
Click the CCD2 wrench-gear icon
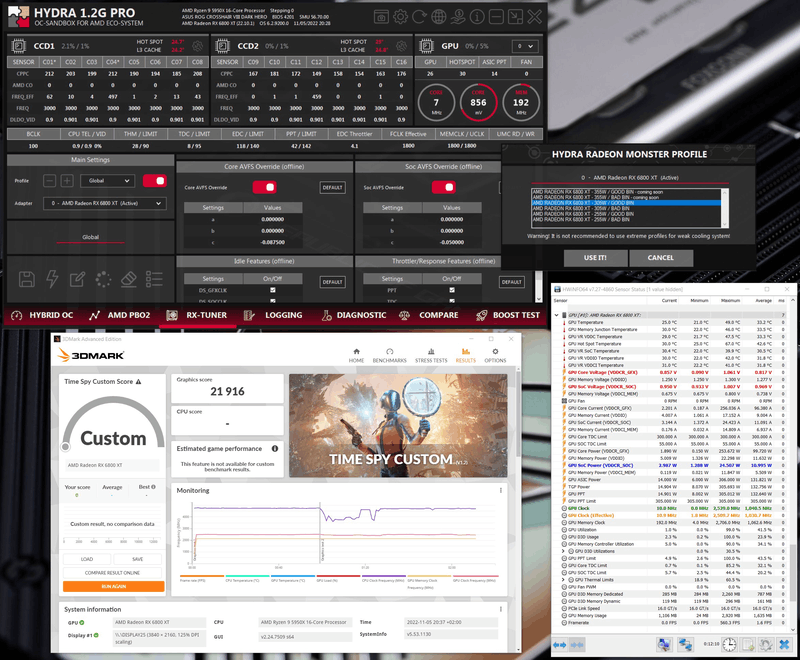(402, 46)
